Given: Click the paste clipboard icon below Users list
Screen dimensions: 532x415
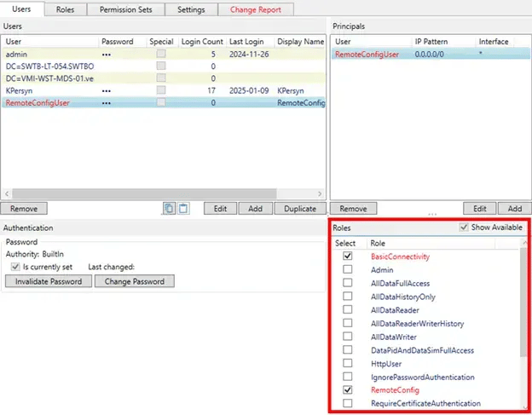Looking at the screenshot, I should 183,208.
